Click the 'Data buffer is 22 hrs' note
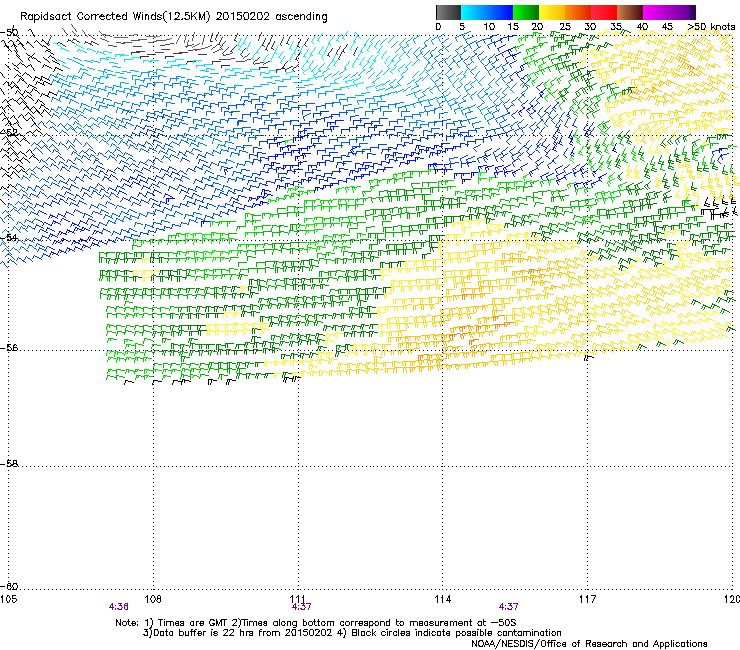 (205, 633)
